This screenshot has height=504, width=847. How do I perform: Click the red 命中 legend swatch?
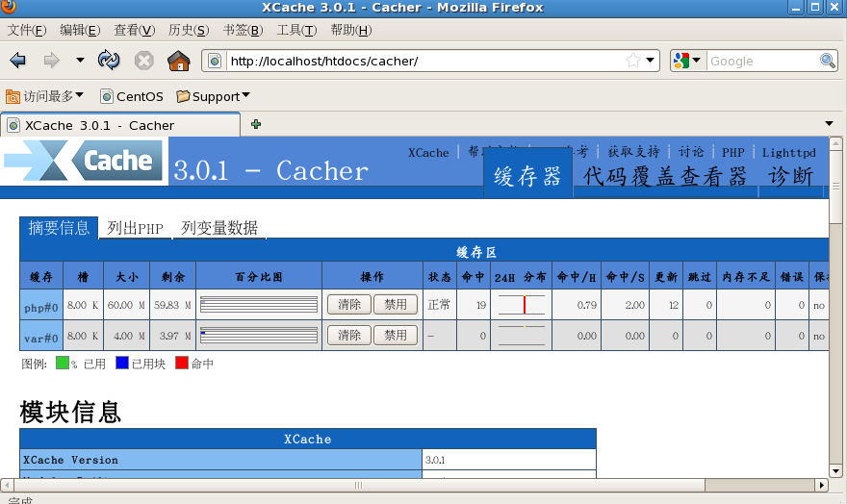182,364
